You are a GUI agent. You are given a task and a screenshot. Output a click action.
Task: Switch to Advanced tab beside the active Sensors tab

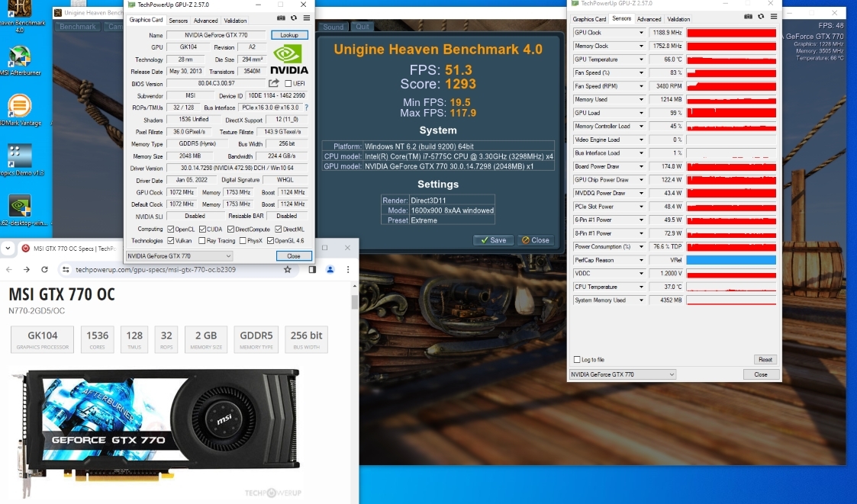click(649, 19)
